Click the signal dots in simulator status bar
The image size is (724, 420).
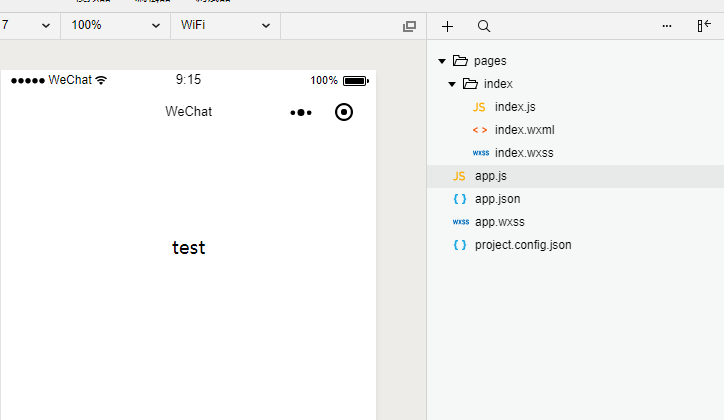(x=28, y=81)
